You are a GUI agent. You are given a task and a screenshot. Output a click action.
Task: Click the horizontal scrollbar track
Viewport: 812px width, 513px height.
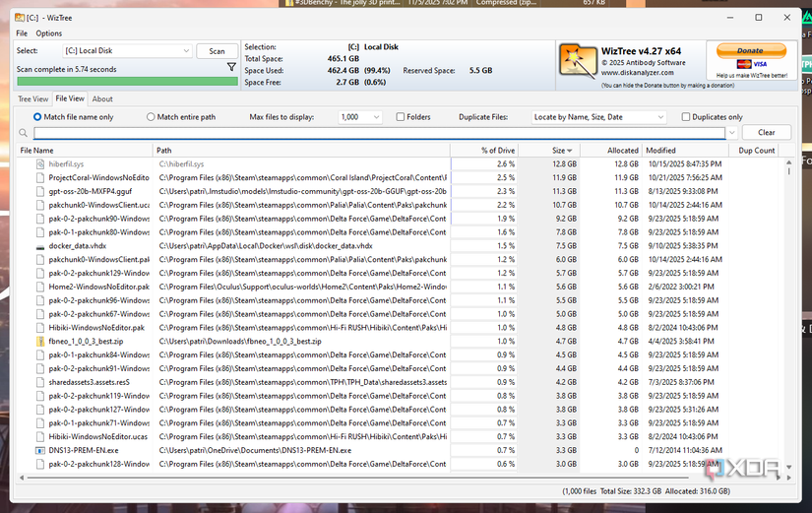(357, 478)
